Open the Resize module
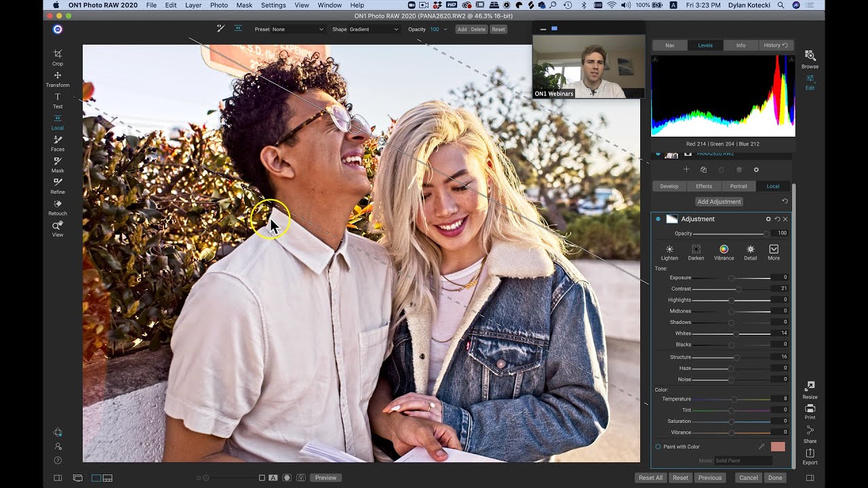 810,390
